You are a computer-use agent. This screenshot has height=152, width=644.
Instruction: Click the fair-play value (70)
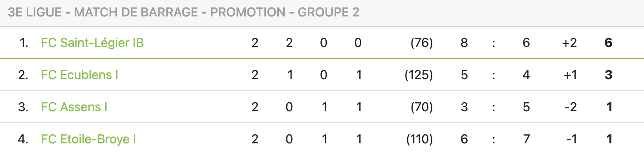(x=421, y=107)
